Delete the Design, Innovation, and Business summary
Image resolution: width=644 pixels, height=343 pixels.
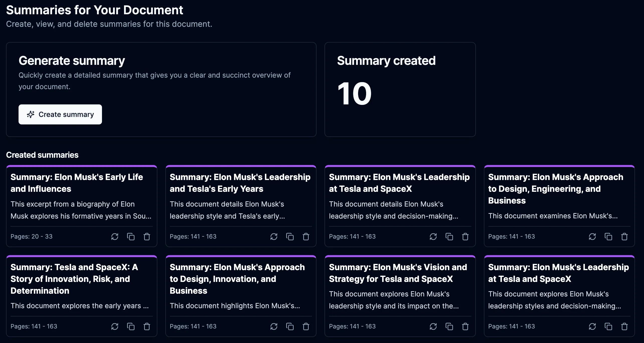[306, 326]
